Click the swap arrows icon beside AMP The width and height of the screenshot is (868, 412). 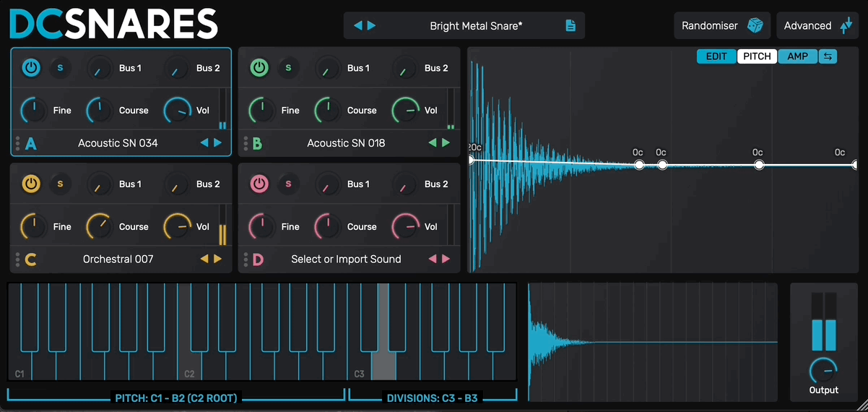point(828,56)
